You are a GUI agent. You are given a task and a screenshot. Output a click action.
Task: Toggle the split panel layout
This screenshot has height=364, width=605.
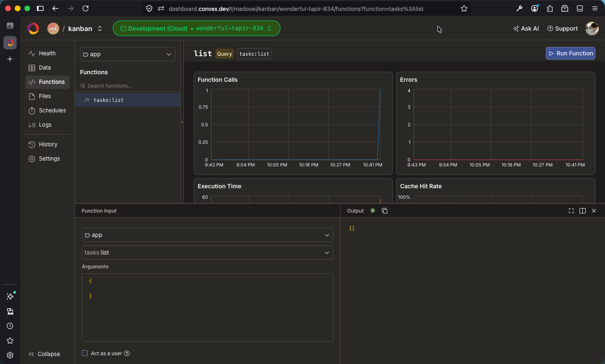[x=582, y=211]
